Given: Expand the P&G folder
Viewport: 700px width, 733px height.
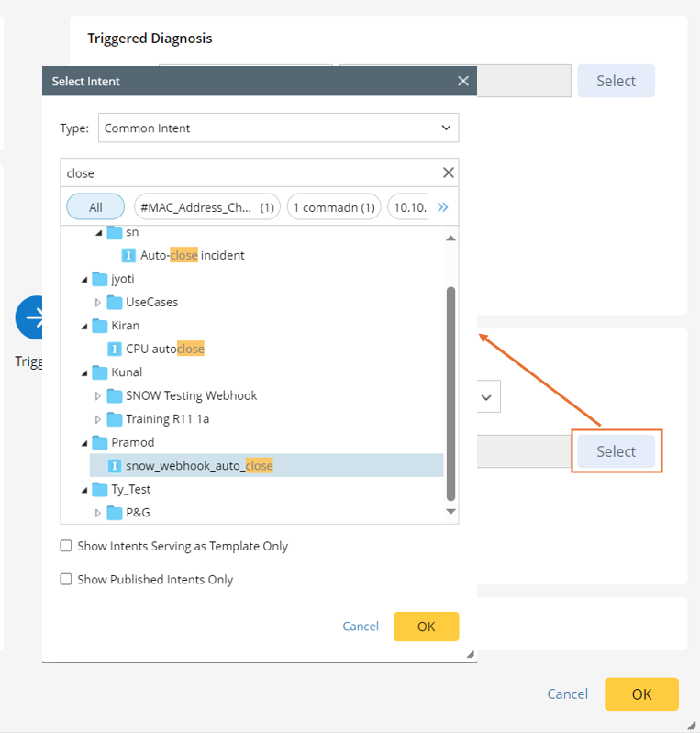Looking at the screenshot, I should pos(98,513).
